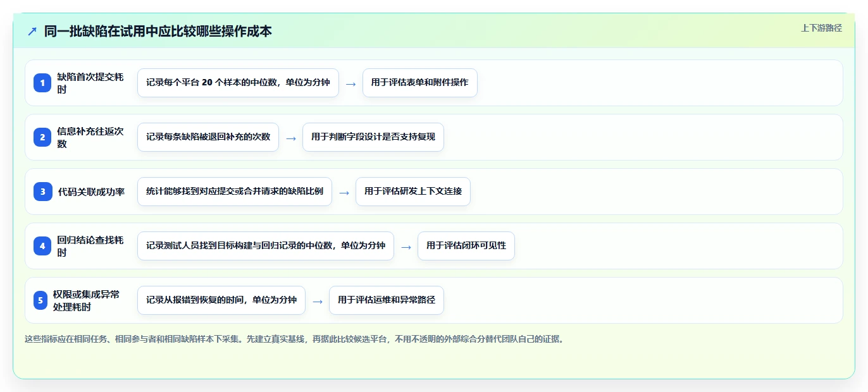This screenshot has width=868, height=392.
Task: Click the box 记录每条缺陷被退回补充的次数
Action: (x=208, y=137)
